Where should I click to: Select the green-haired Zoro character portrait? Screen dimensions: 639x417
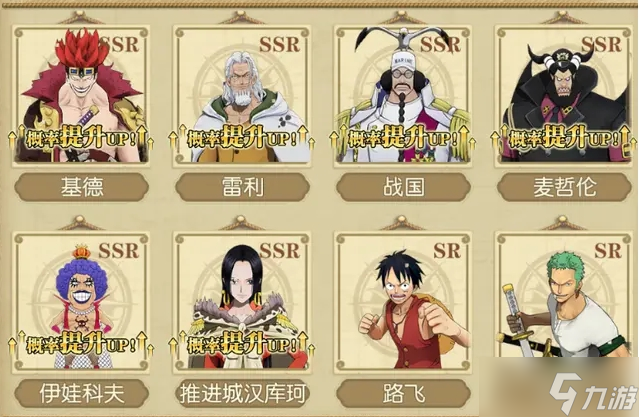[x=564, y=303]
